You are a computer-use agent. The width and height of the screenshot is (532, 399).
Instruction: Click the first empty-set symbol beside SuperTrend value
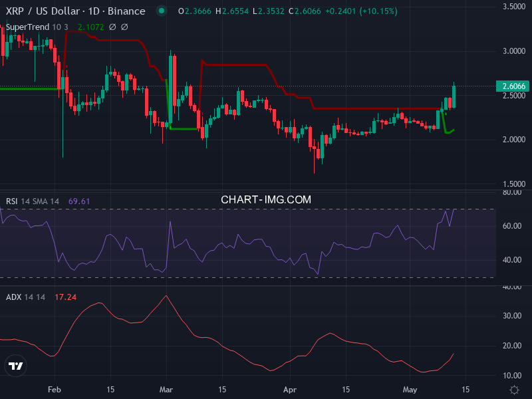[112, 27]
